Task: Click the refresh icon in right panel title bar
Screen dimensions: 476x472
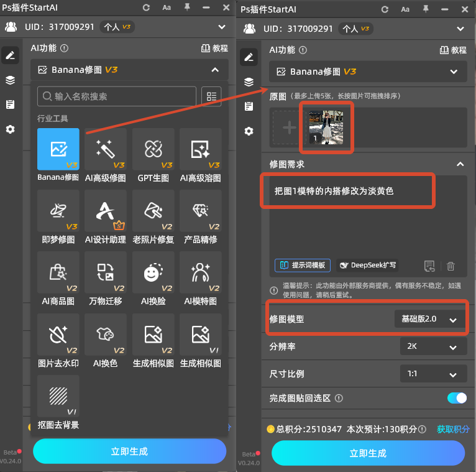Action: 385,9
